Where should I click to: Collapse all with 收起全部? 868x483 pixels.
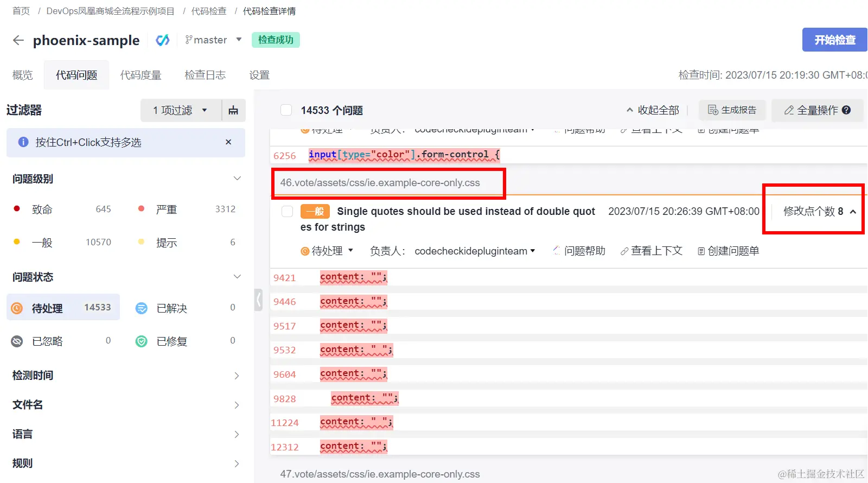click(x=653, y=110)
